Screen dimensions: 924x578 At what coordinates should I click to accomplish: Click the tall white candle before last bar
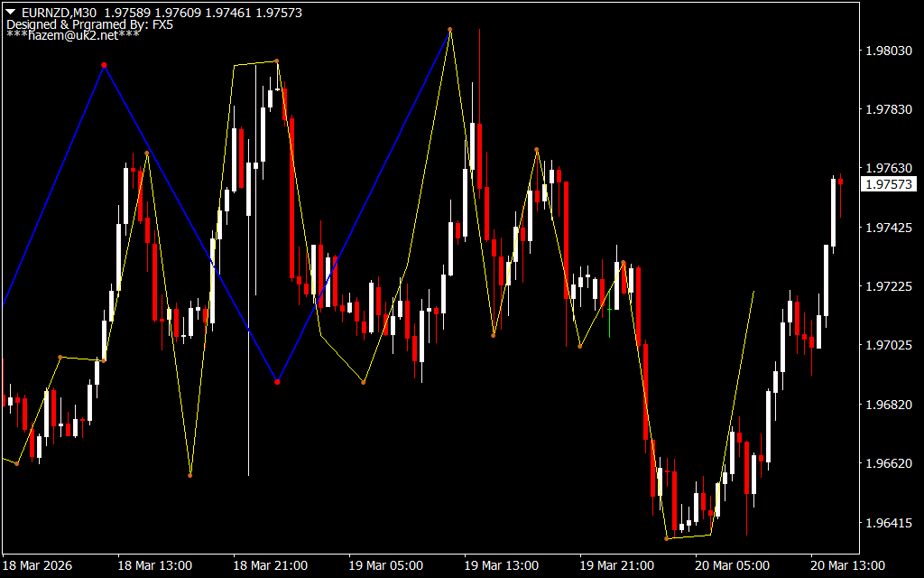833,212
